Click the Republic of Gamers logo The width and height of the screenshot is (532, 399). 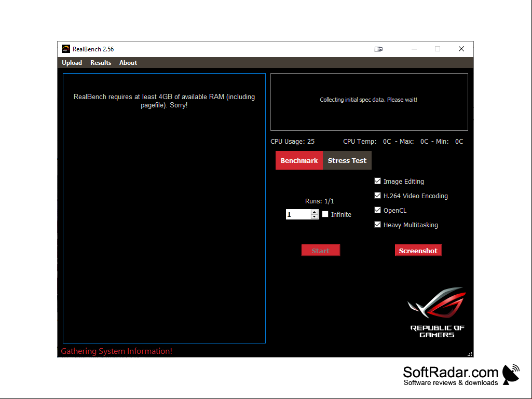(x=436, y=312)
